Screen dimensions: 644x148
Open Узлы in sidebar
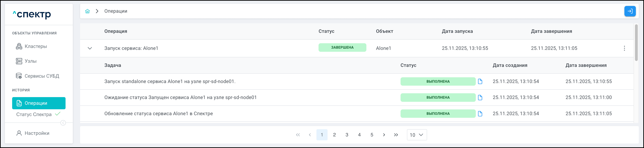tap(31, 61)
